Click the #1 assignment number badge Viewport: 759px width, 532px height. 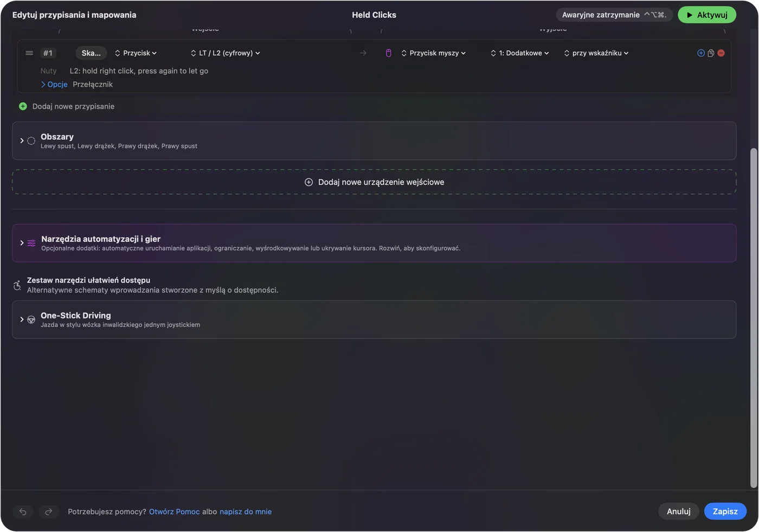(48, 53)
